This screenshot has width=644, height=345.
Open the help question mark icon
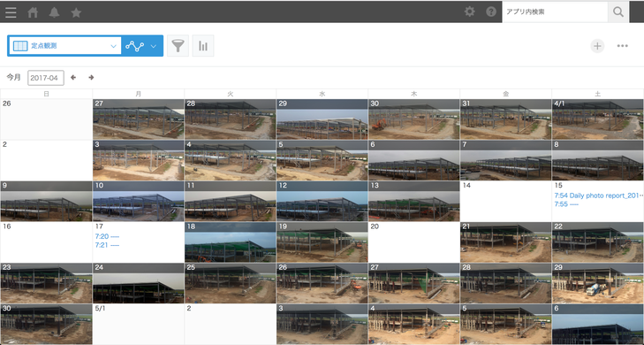point(491,11)
